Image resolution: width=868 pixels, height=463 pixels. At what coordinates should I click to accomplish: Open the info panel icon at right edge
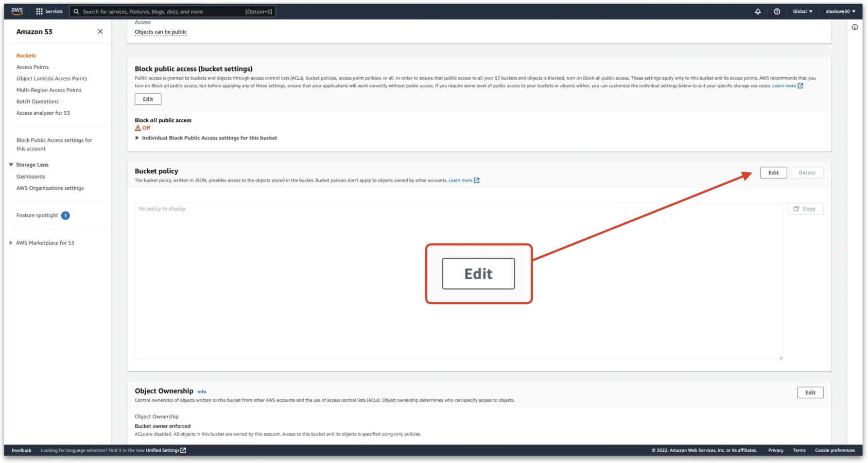(x=855, y=27)
